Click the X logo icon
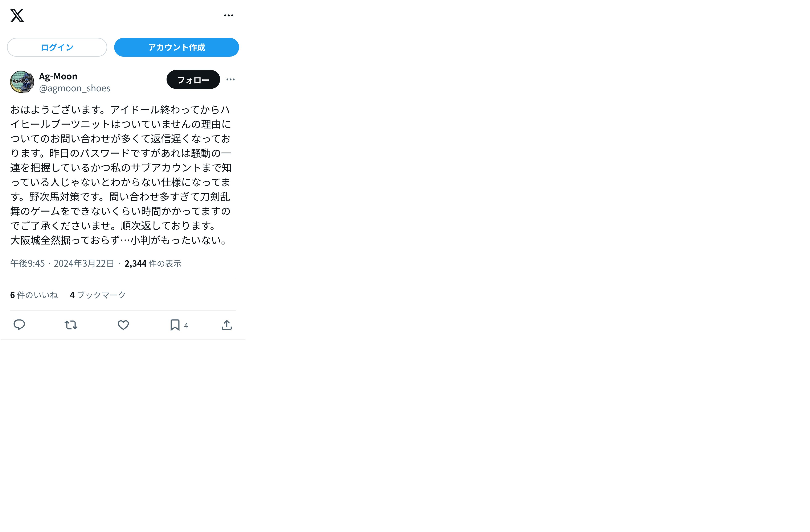This screenshot has height=532, width=810. (17, 16)
